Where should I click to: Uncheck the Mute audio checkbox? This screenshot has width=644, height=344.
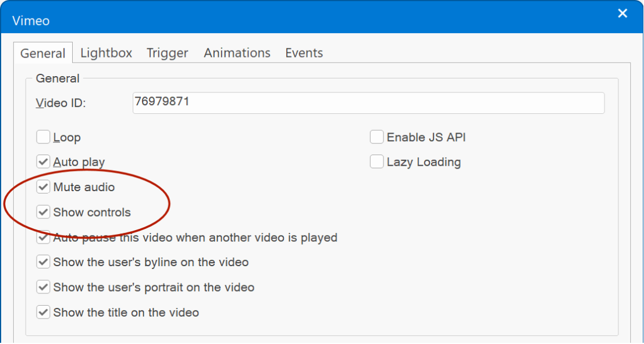pos(43,187)
